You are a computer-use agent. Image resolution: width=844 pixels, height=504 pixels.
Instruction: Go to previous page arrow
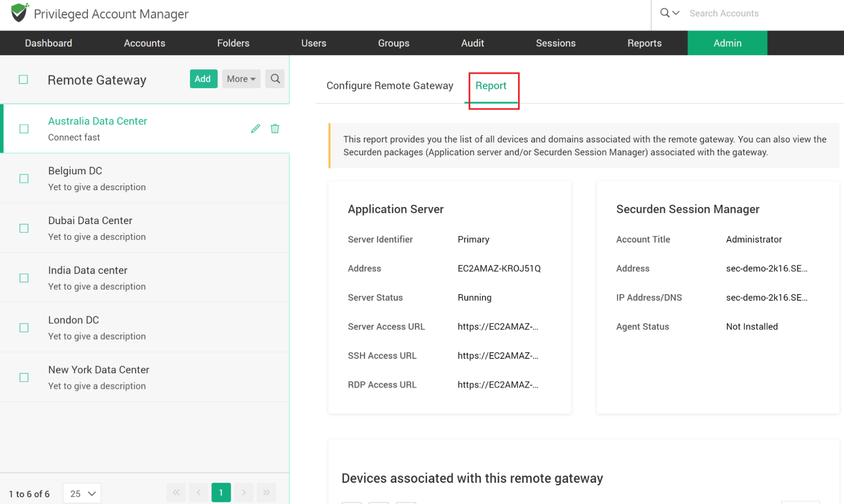198,493
